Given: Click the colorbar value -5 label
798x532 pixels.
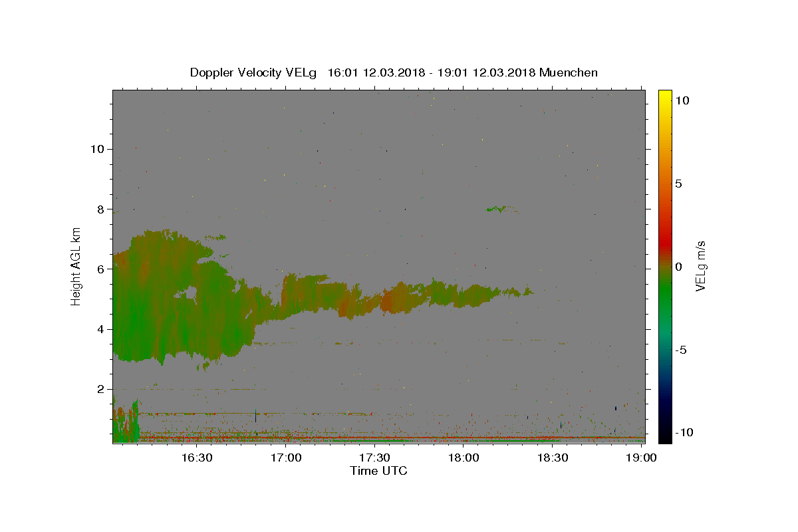Looking at the screenshot, I should (681, 350).
